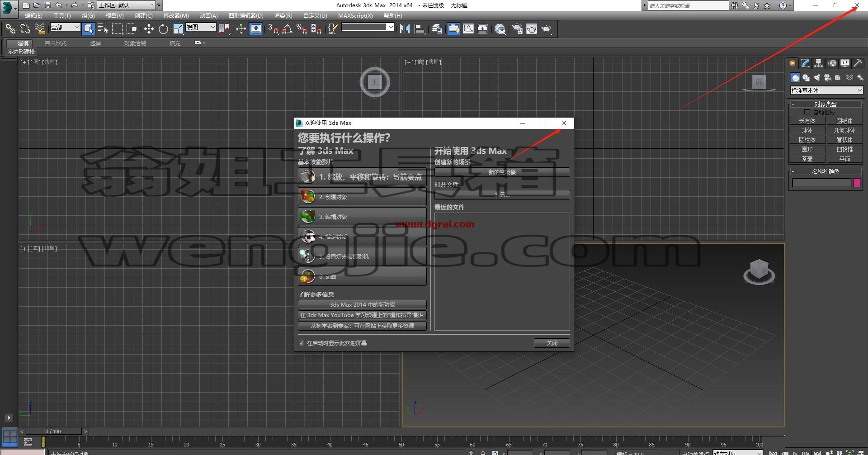The height and width of the screenshot is (455, 868).
Task: Open the Select by Name tool
Action: click(103, 29)
